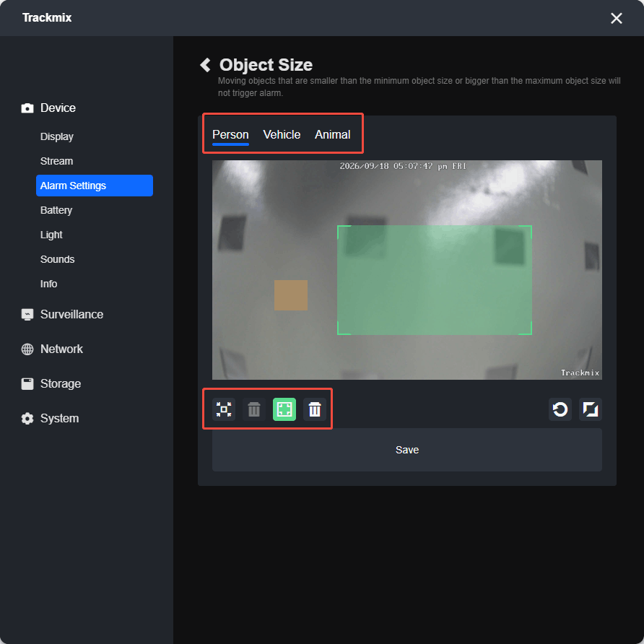Expand the Storage section label
Viewport: 644px width, 644px height.
pos(61,383)
